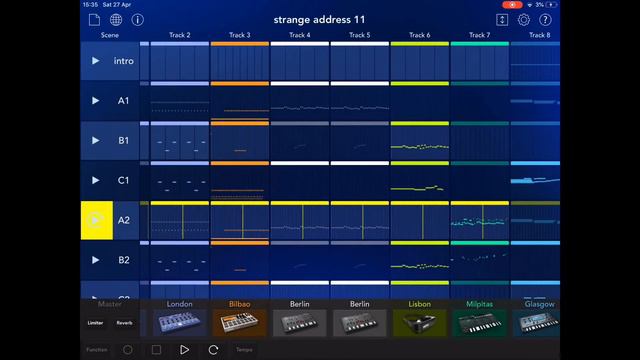Toggle the master Reverb button
The width and height of the screenshot is (640, 360).
[124, 323]
